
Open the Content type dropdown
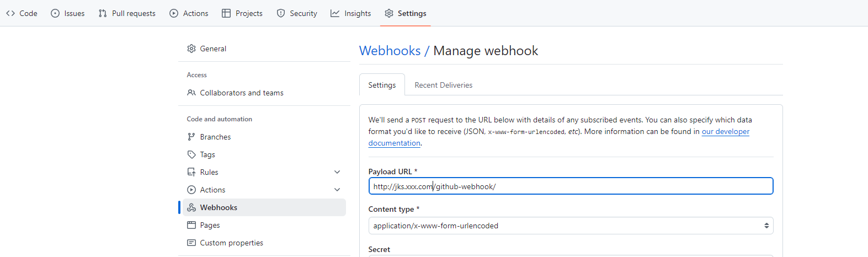pos(571,226)
